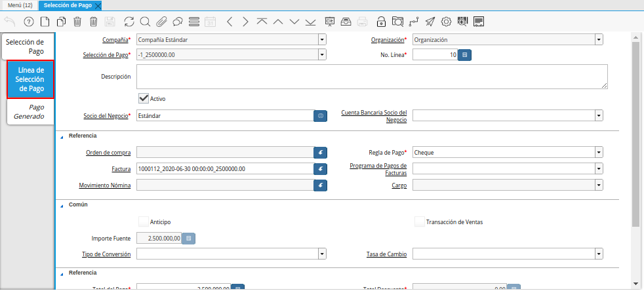The image size is (644, 291).
Task: Go to previous history with left chevron
Action: (230, 22)
